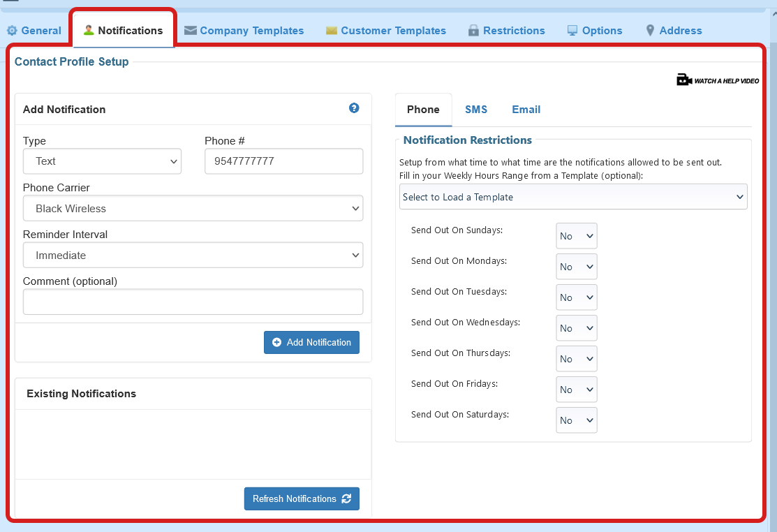The height and width of the screenshot is (532, 777).
Task: Expand the Type dropdown
Action: [x=102, y=161]
